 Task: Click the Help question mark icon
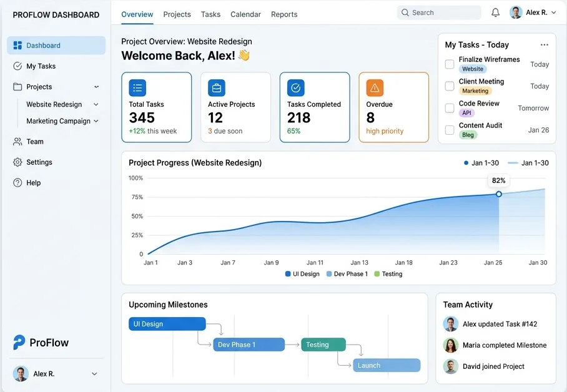[x=17, y=183]
